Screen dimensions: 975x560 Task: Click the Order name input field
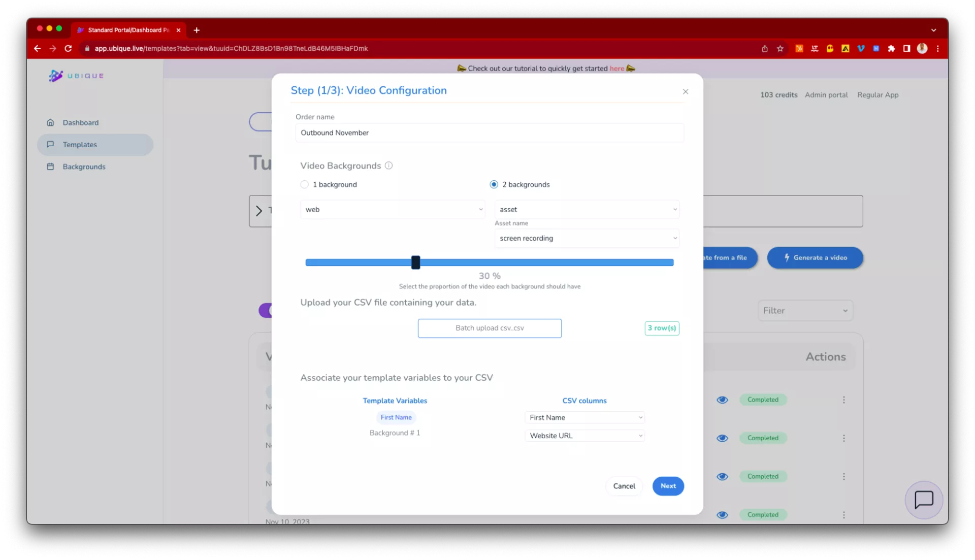pyautogui.click(x=489, y=133)
